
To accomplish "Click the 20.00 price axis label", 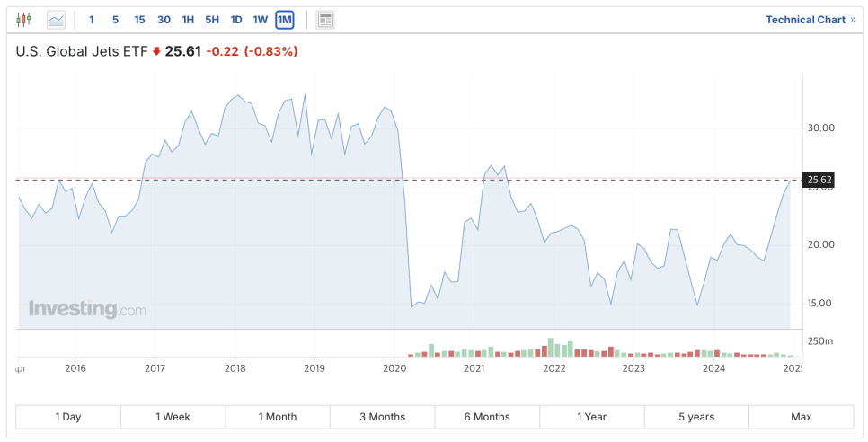I will 821,244.
